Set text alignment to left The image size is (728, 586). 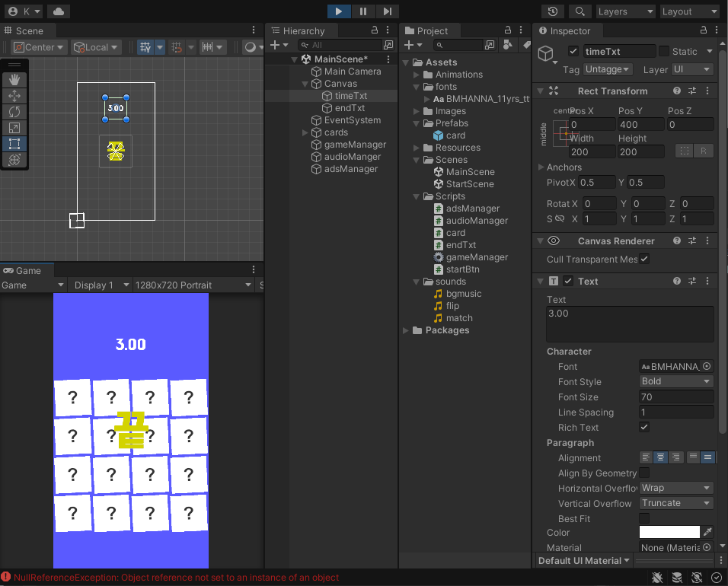[x=646, y=457]
